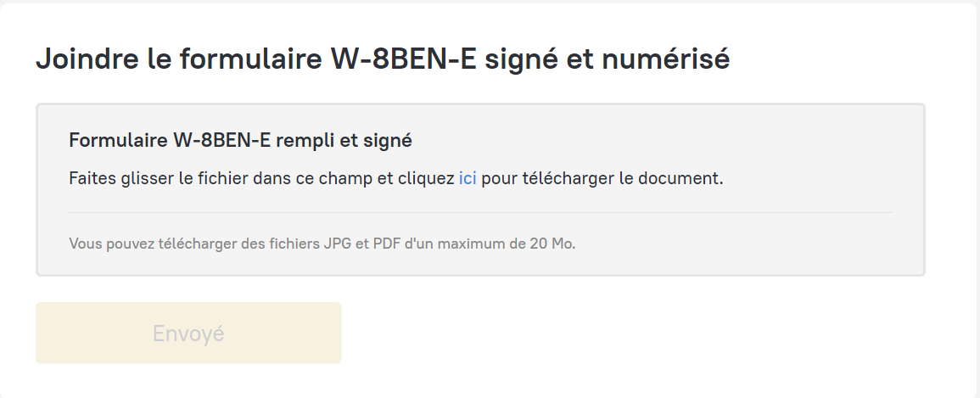This screenshot has width=980, height=398.
Task: Click the "Formulaire W-8BEN-E rempli et signé" label
Action: point(240,140)
